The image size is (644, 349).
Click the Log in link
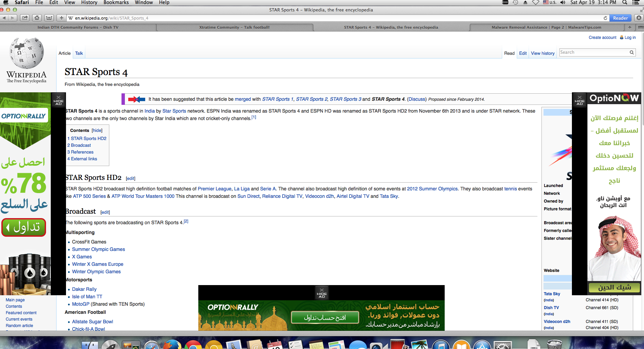pos(630,38)
